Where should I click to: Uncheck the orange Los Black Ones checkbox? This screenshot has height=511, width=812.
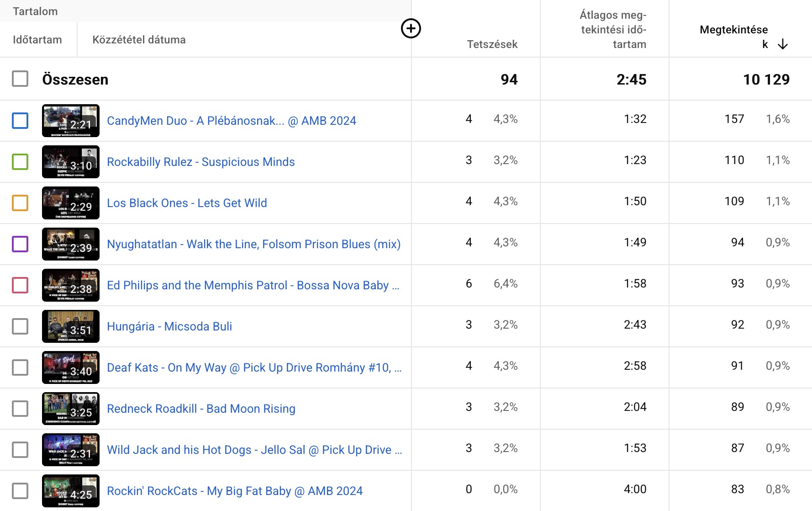click(20, 203)
